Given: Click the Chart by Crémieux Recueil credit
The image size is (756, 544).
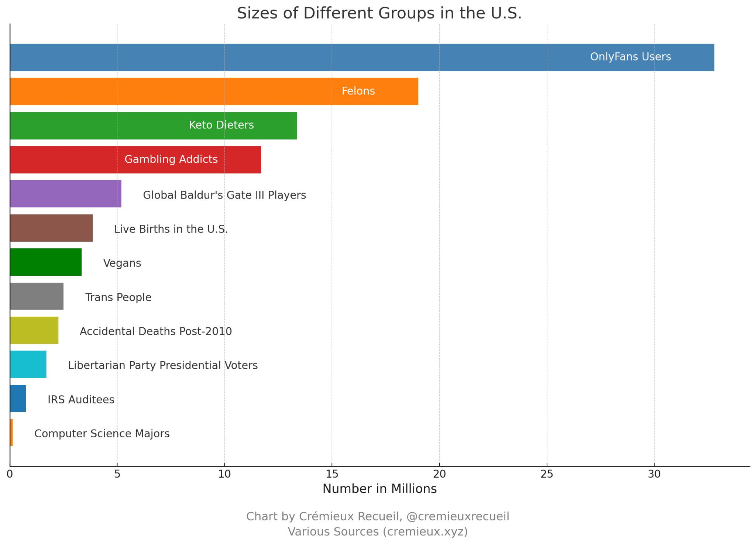Looking at the screenshot, I should (378, 516).
